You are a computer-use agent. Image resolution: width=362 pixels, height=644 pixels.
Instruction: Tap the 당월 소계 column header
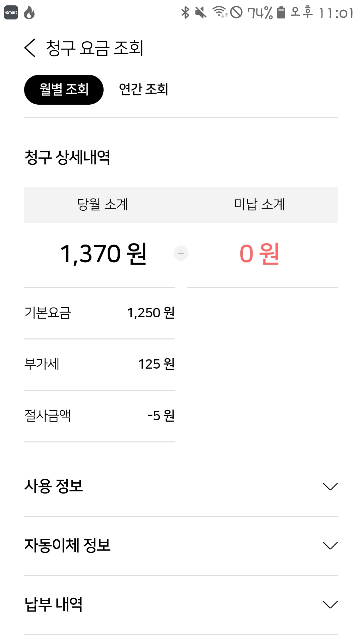tap(103, 205)
